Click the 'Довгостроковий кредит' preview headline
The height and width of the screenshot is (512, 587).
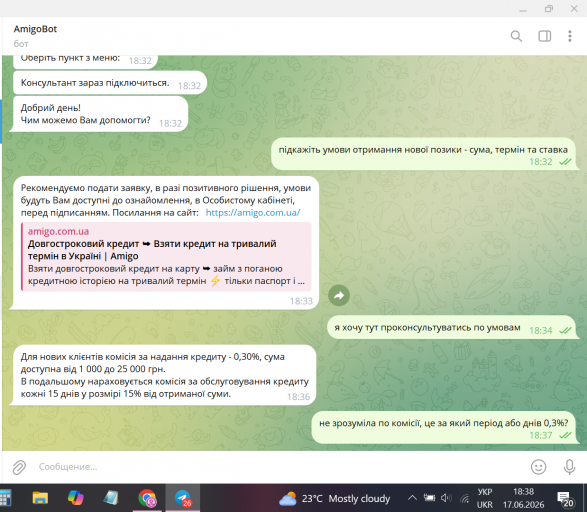pos(152,250)
